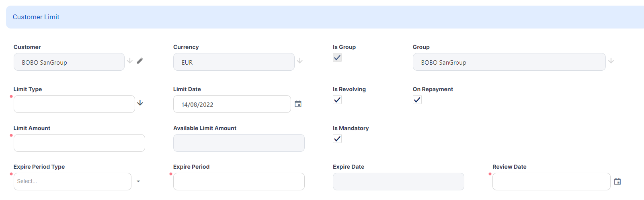
Task: Disable the Is Mandatory checkbox
Action: click(337, 139)
